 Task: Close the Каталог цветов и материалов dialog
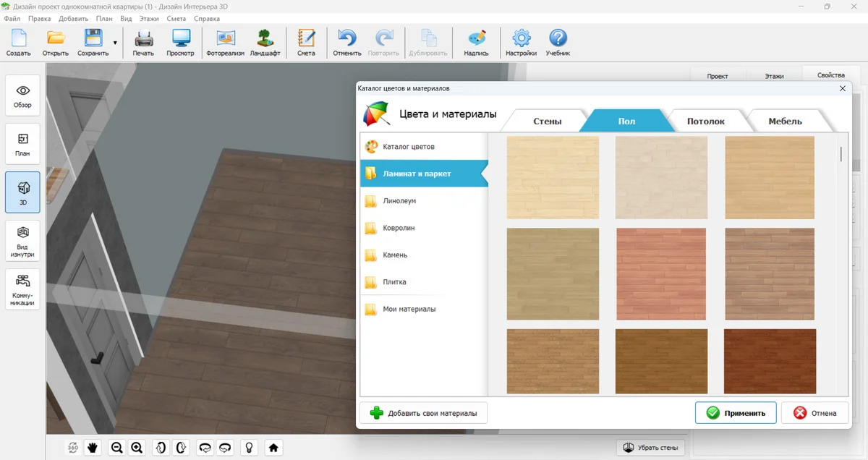click(x=842, y=88)
